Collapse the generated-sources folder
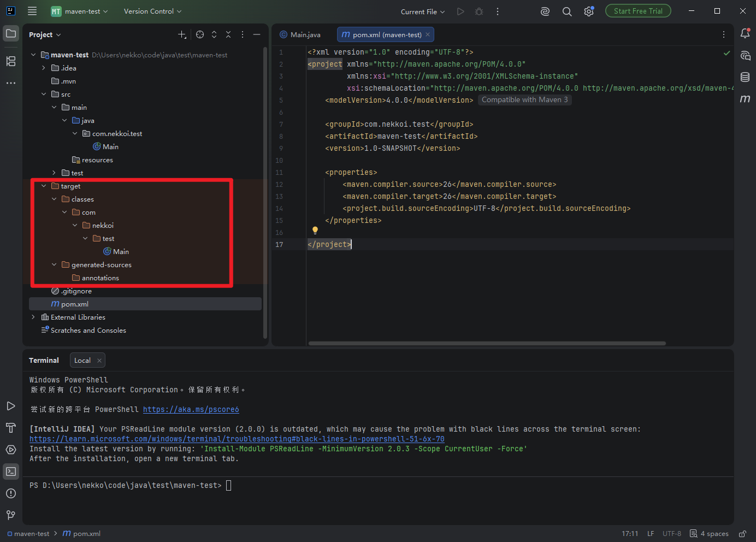The image size is (756, 542). pos(54,264)
